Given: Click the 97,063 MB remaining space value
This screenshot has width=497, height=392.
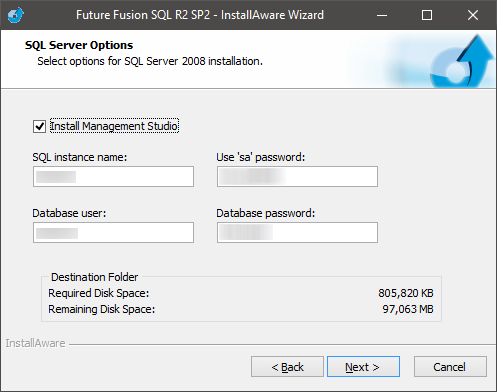Looking at the screenshot, I should (408, 309).
